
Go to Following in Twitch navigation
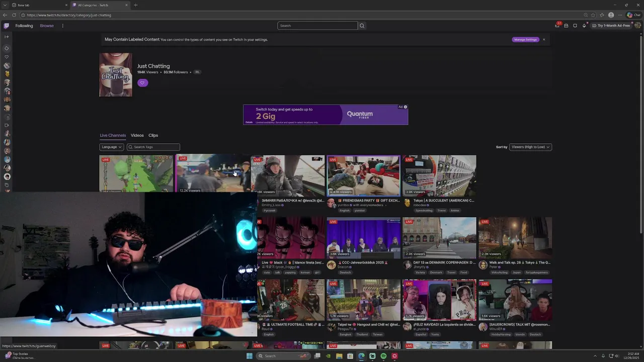point(24,26)
